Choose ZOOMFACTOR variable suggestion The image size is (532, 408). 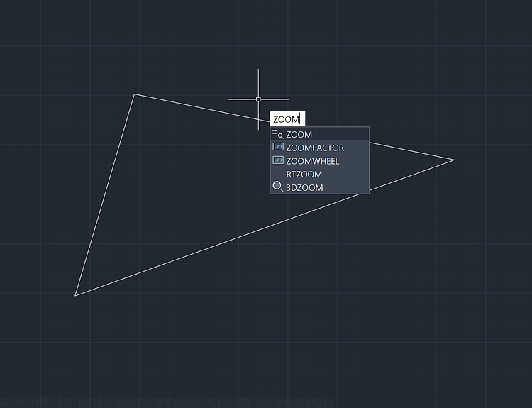coord(319,148)
